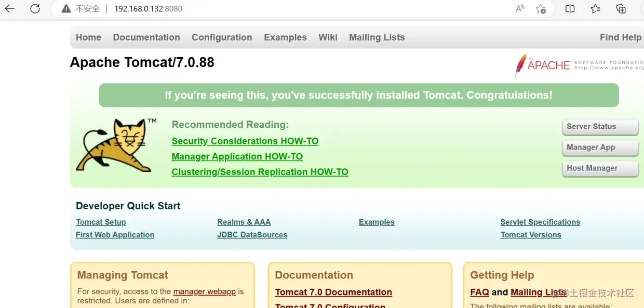Image resolution: width=644 pixels, height=308 pixels.
Task: Open the read aloud icon in address bar
Action: click(520, 9)
